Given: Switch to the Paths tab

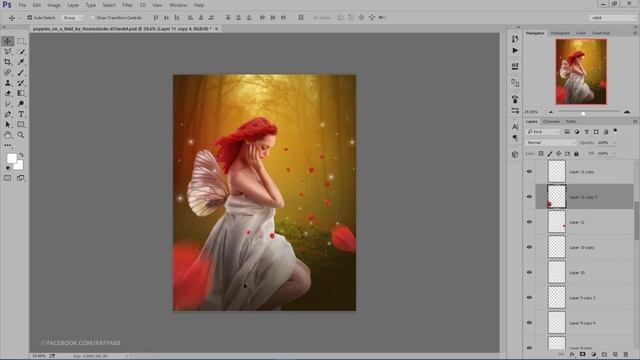Looking at the screenshot, I should coord(571,122).
